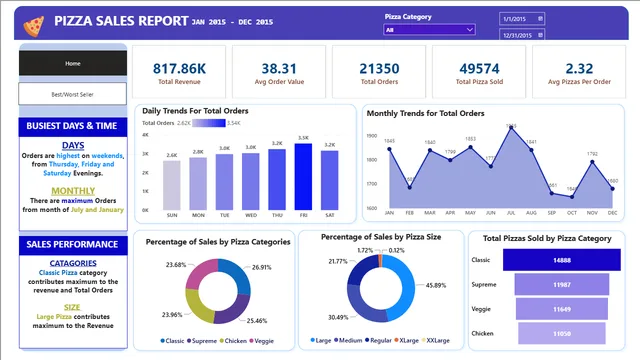Click the NOV data point on monthly chart
Viewport: 640px width, 360px height.
(592, 162)
